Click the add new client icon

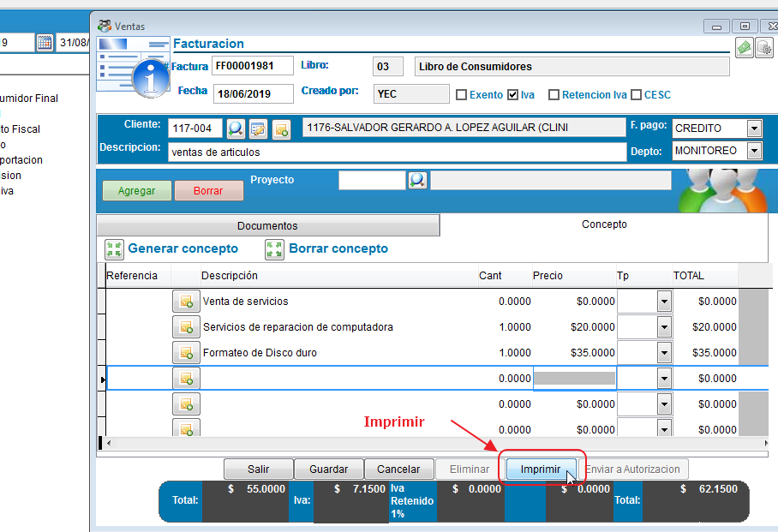point(281,129)
